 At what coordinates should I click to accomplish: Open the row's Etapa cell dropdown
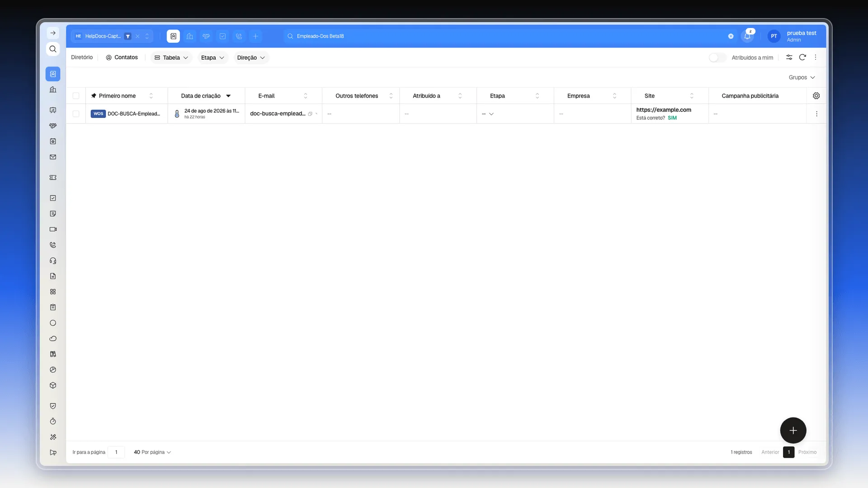point(488,114)
